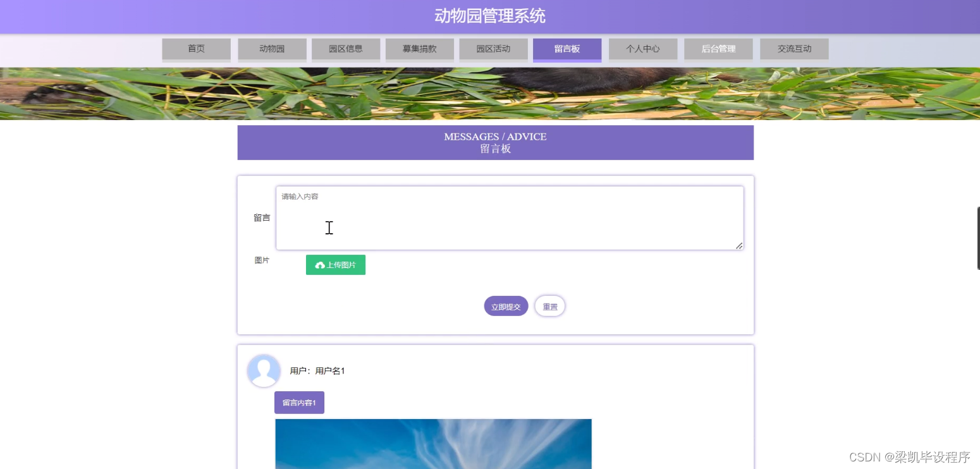Click the resize handle of the message textarea
The height and width of the screenshot is (469, 980).
739,246
